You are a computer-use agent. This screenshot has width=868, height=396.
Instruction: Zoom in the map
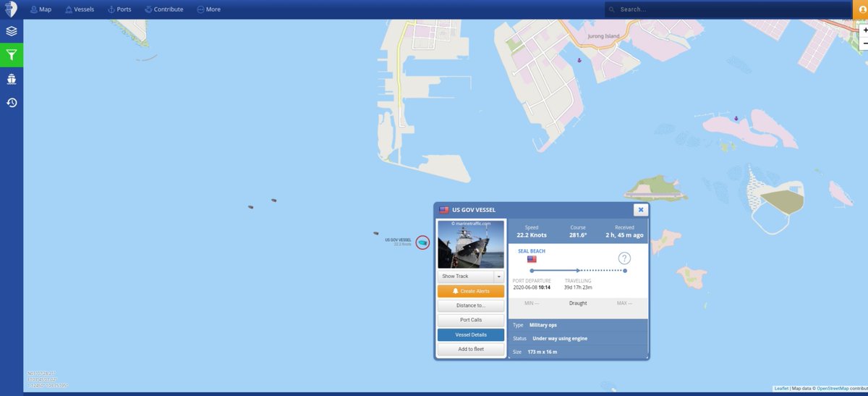click(x=865, y=30)
